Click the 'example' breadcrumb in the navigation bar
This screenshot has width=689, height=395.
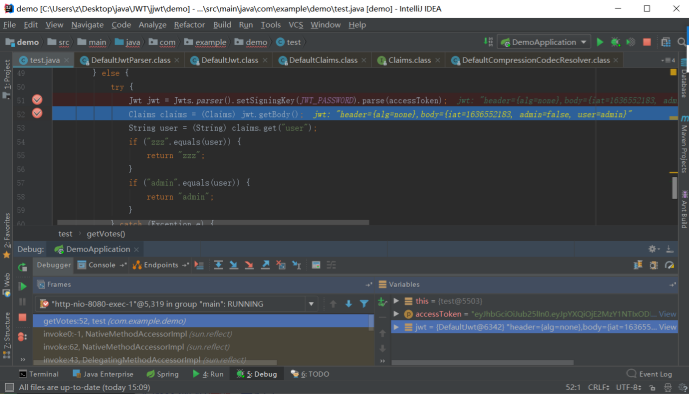point(206,42)
